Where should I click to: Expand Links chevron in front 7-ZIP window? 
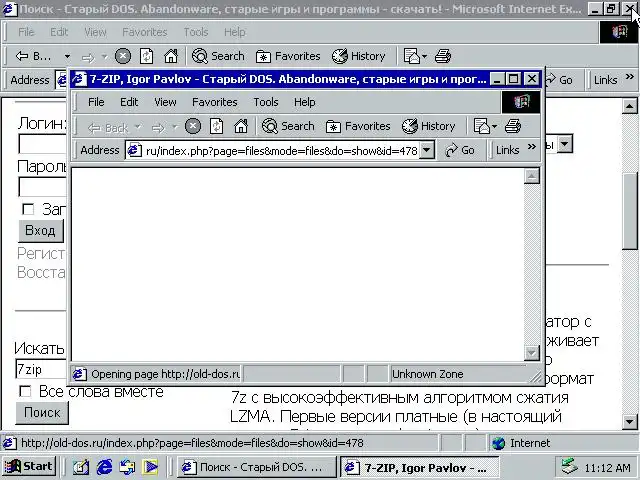click(531, 147)
